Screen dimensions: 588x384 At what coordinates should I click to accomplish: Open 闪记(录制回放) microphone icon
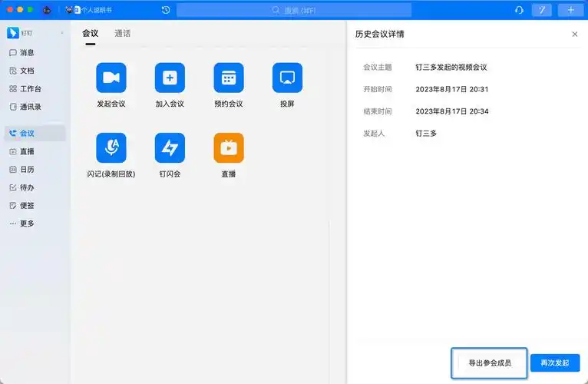pos(111,148)
